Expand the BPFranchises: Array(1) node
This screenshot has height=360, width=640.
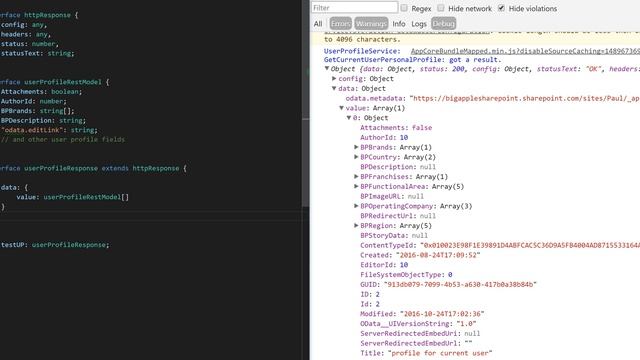(356, 176)
